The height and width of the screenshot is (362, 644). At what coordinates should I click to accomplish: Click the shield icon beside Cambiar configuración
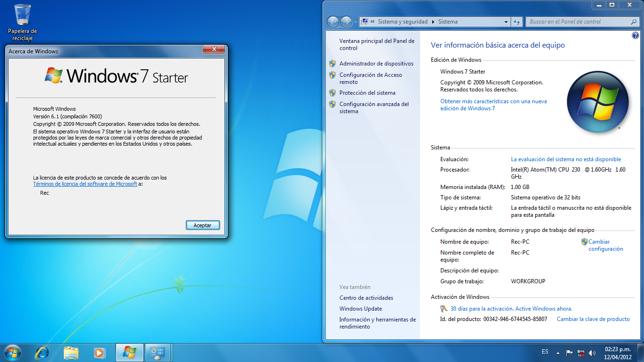pyautogui.click(x=585, y=242)
